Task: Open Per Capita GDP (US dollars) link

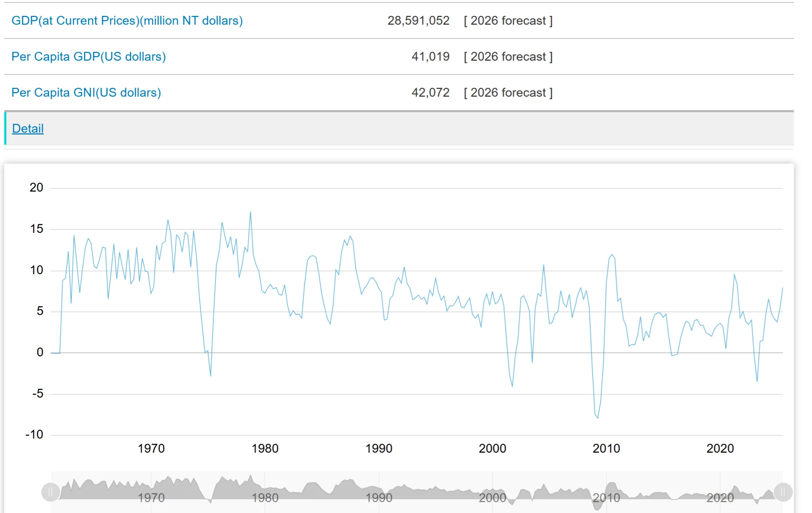Action: (x=88, y=57)
